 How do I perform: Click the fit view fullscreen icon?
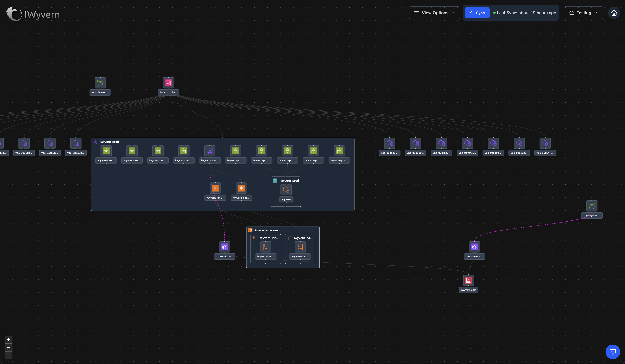pyautogui.click(x=8, y=355)
